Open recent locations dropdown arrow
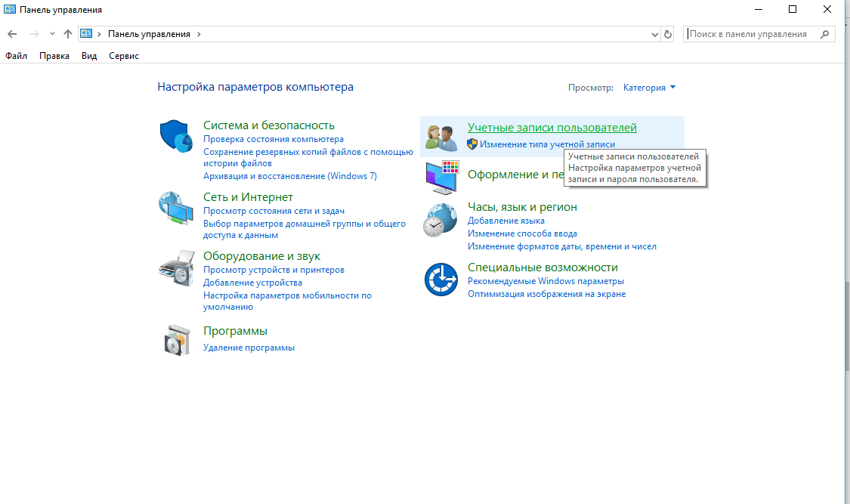 point(52,33)
